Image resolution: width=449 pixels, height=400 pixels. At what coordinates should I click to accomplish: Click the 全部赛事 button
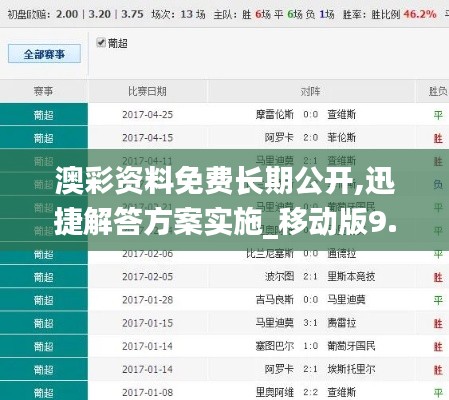click(44, 54)
